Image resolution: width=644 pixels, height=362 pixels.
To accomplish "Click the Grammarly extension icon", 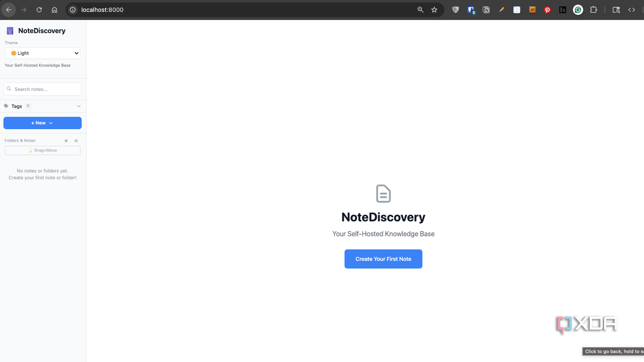I will click(x=578, y=10).
